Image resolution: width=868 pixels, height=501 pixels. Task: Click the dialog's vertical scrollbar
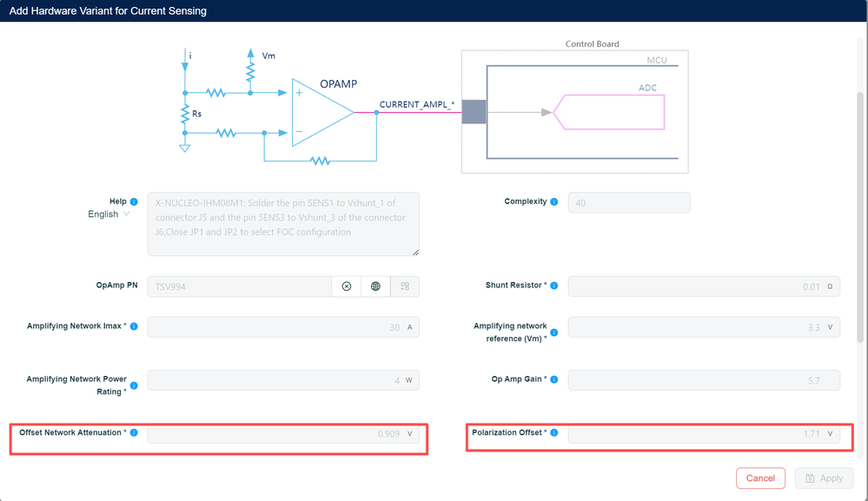point(861,217)
